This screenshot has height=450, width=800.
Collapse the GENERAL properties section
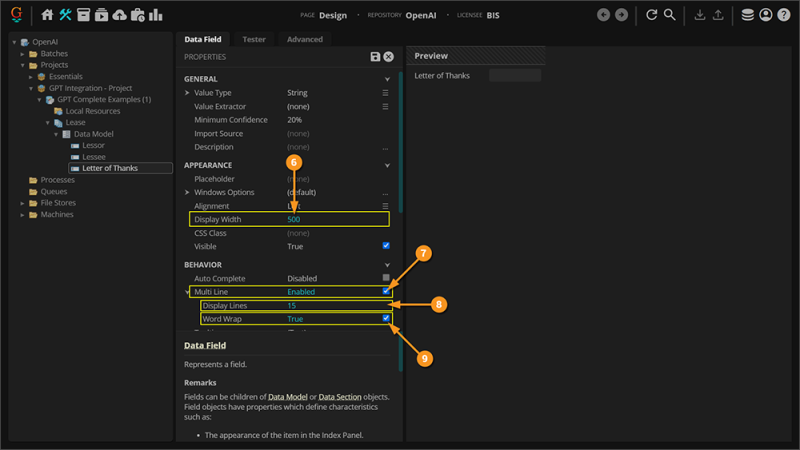coord(388,79)
